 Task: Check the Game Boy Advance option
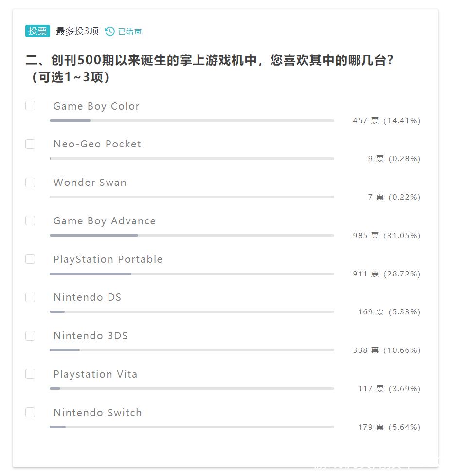coord(30,220)
